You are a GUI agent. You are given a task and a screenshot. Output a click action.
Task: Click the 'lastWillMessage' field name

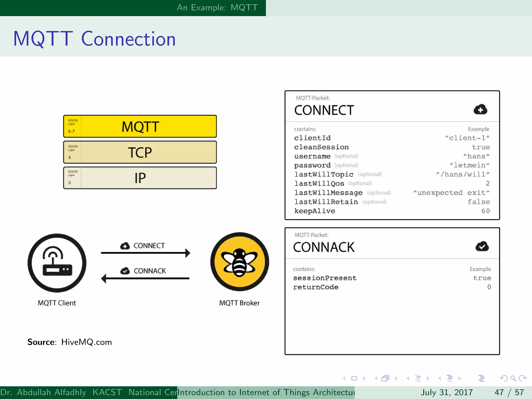pyautogui.click(x=328, y=192)
